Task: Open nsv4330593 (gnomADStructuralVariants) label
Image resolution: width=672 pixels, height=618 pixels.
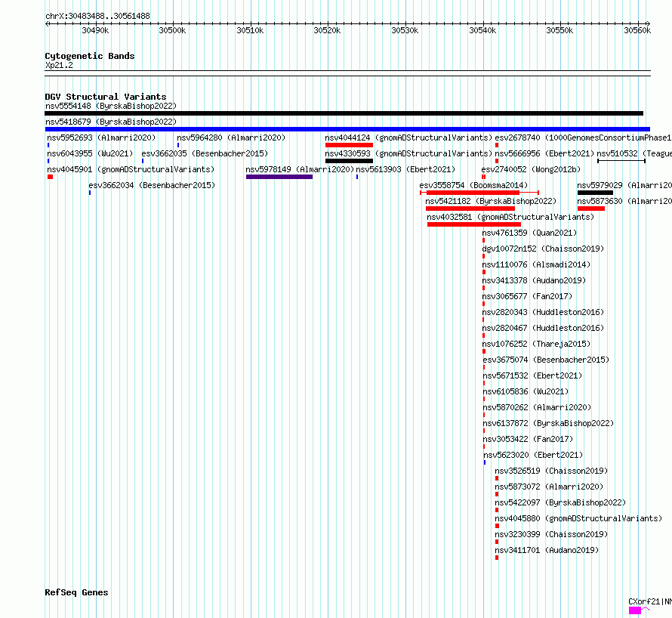Action: click(408, 153)
